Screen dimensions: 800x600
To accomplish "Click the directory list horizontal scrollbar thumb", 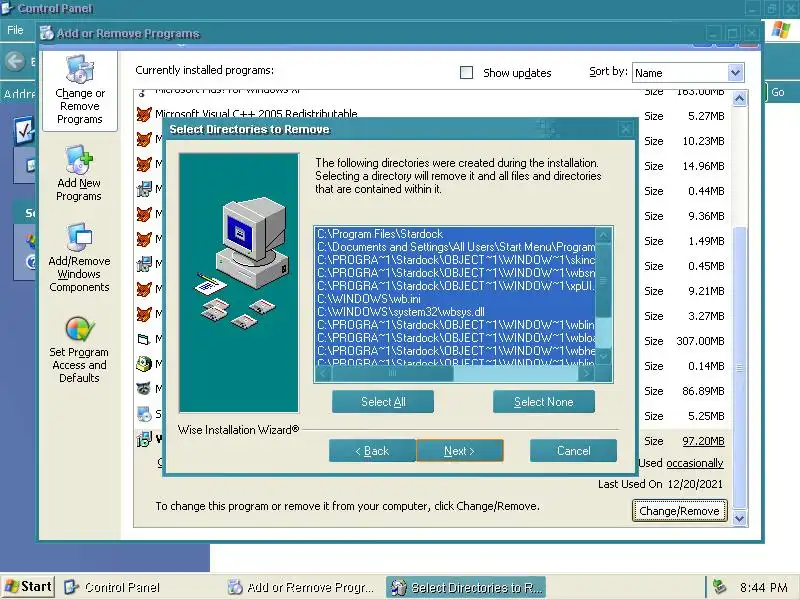I will coord(392,374).
